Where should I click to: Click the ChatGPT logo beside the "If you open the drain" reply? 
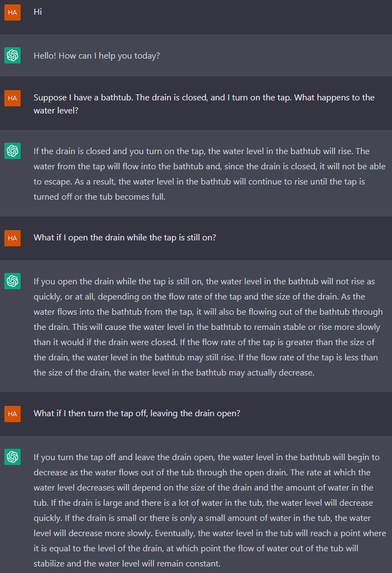[x=12, y=281]
